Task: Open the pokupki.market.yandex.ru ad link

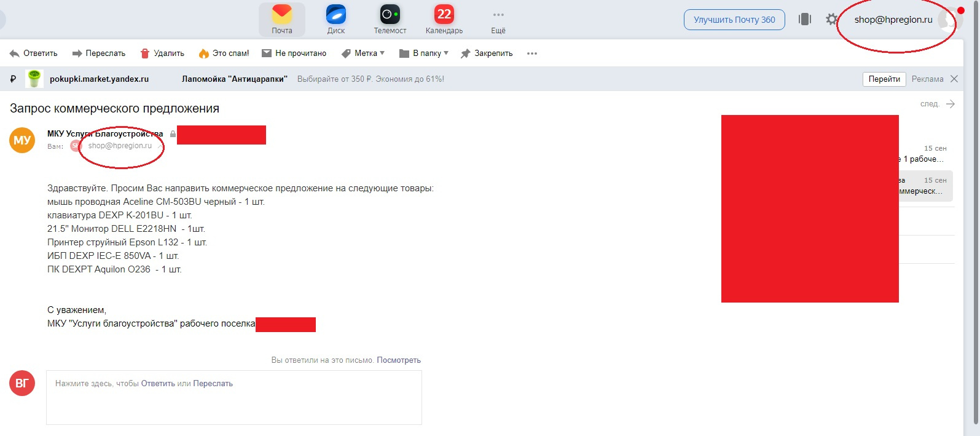Action: [x=99, y=79]
